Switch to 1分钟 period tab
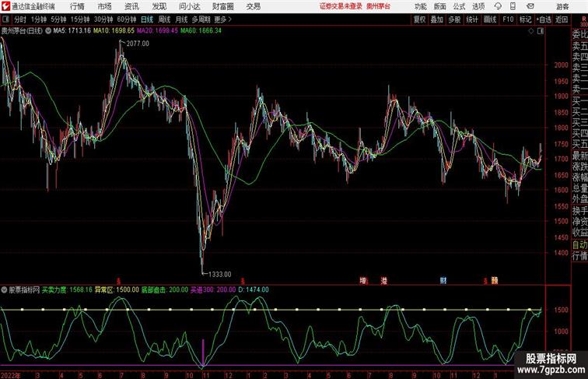This screenshot has width=588, height=379. (39, 19)
